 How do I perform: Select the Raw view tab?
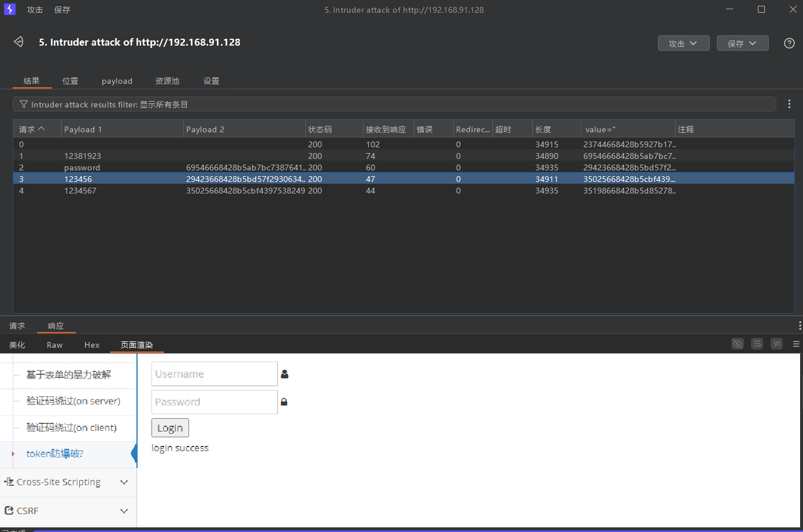click(x=54, y=345)
